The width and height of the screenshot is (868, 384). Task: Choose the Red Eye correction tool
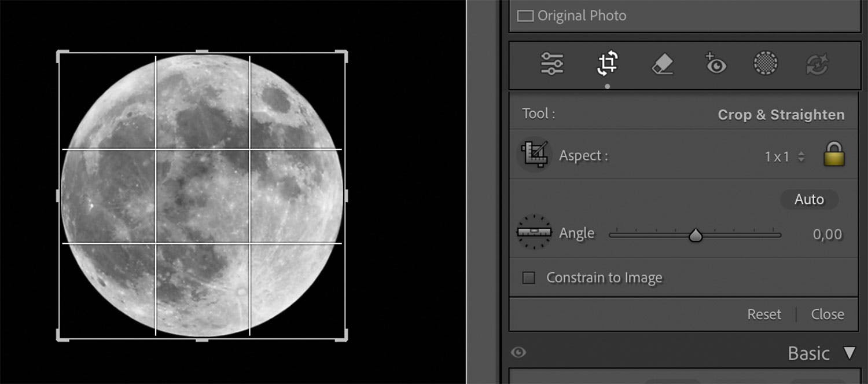point(715,64)
